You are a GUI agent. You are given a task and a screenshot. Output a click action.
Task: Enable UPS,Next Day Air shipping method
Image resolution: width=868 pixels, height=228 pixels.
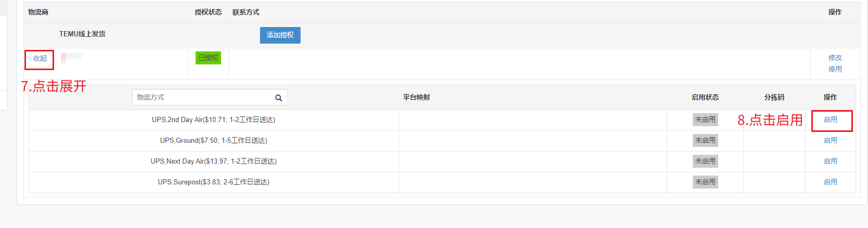[x=830, y=161]
